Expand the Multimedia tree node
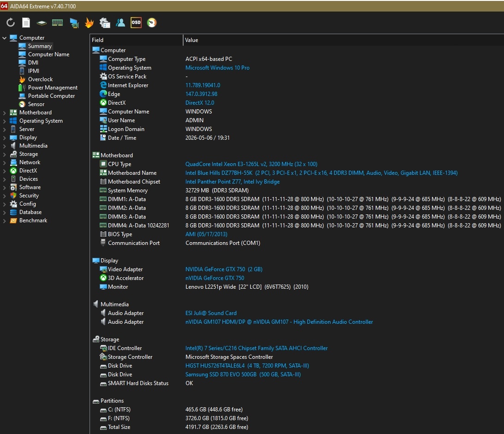504x434 pixels. (x=5, y=146)
